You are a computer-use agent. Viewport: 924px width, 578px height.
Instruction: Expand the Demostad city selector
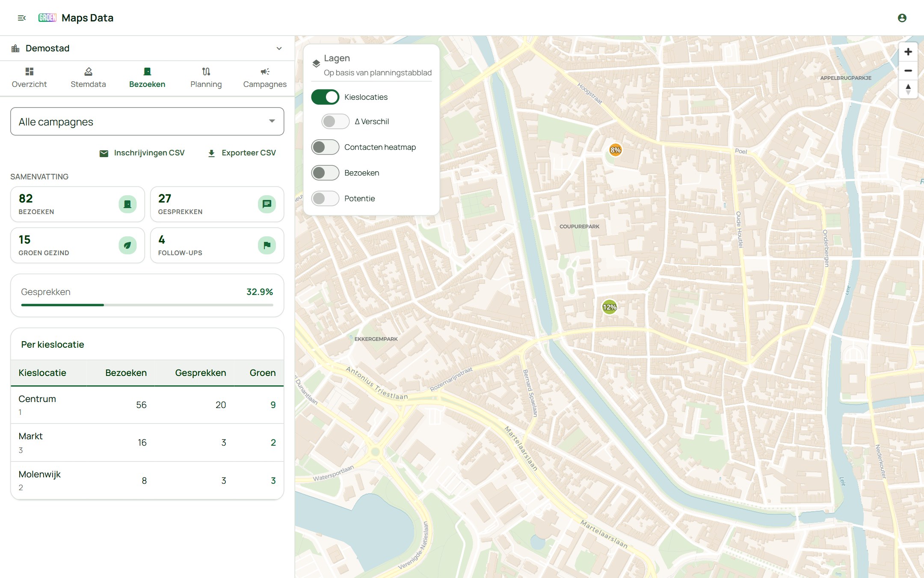click(147, 48)
